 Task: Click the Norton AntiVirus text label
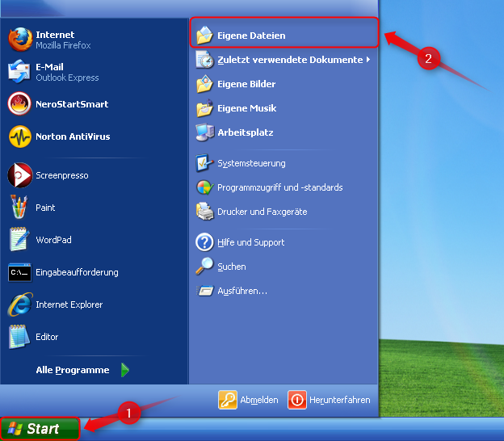[73, 136]
